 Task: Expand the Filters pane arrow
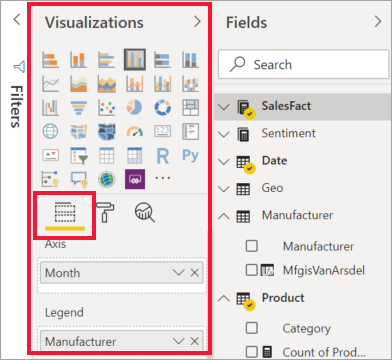coord(17,19)
